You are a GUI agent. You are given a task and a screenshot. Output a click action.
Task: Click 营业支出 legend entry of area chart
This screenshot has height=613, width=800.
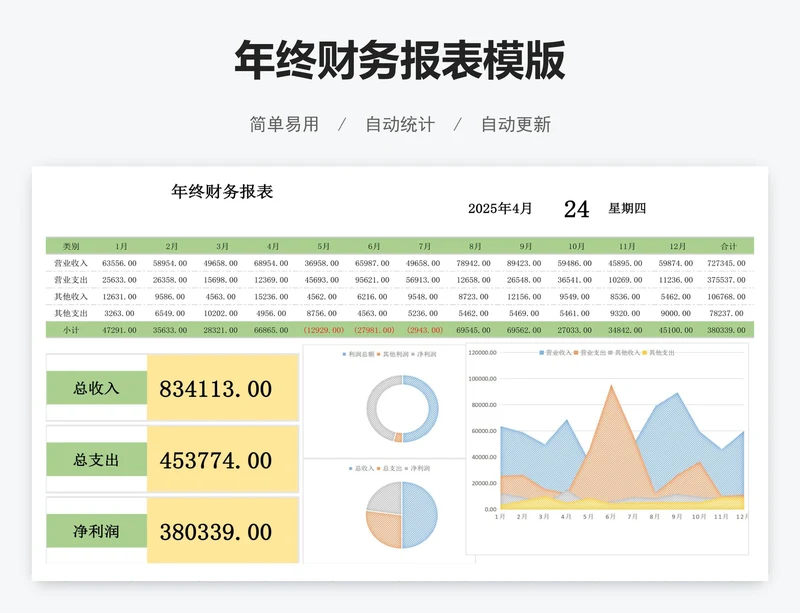click(x=589, y=353)
